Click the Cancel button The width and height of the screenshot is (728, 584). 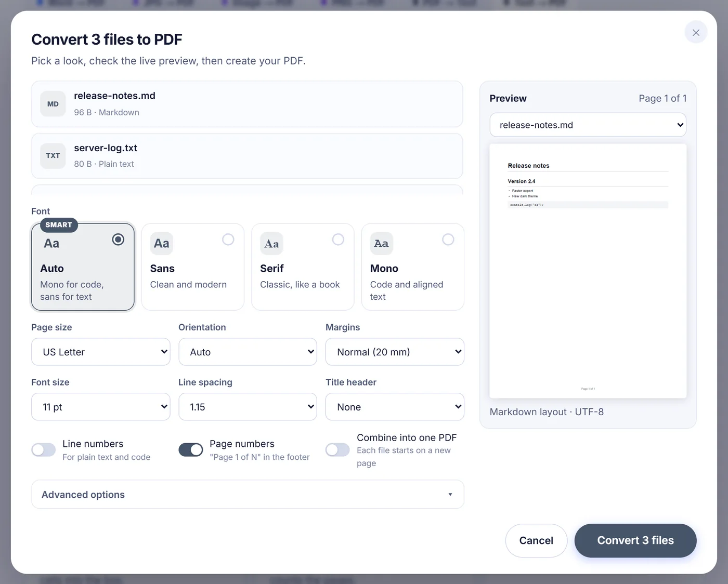(536, 540)
